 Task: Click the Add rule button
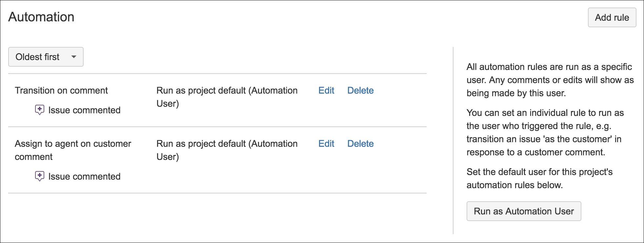612,17
